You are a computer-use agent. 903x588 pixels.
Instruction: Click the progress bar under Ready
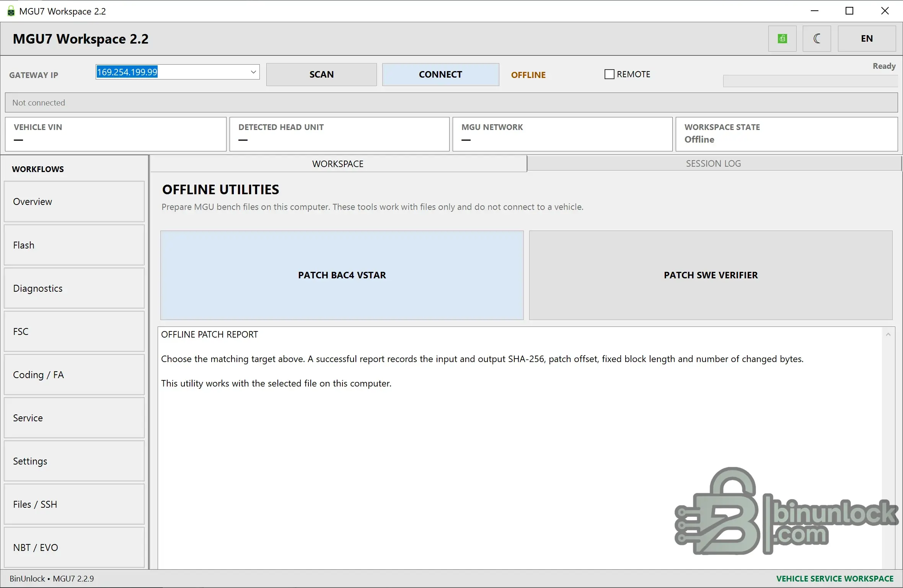(x=810, y=81)
